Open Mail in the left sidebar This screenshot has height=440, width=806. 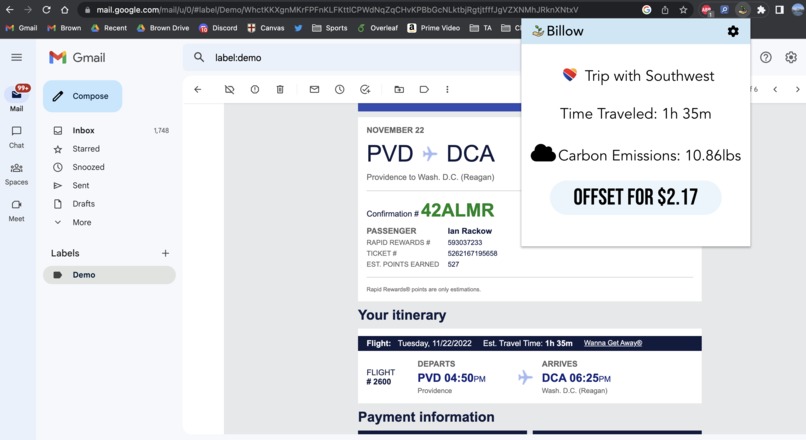pyautogui.click(x=16, y=99)
